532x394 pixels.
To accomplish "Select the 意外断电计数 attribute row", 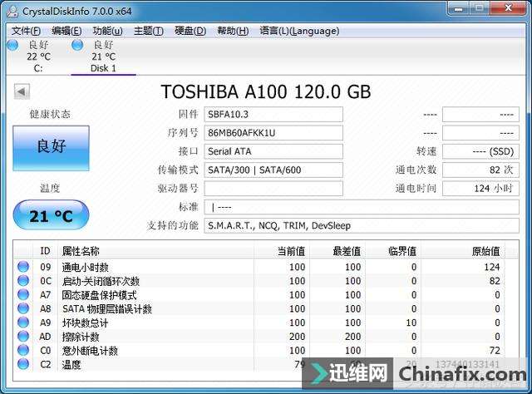I will point(259,351).
